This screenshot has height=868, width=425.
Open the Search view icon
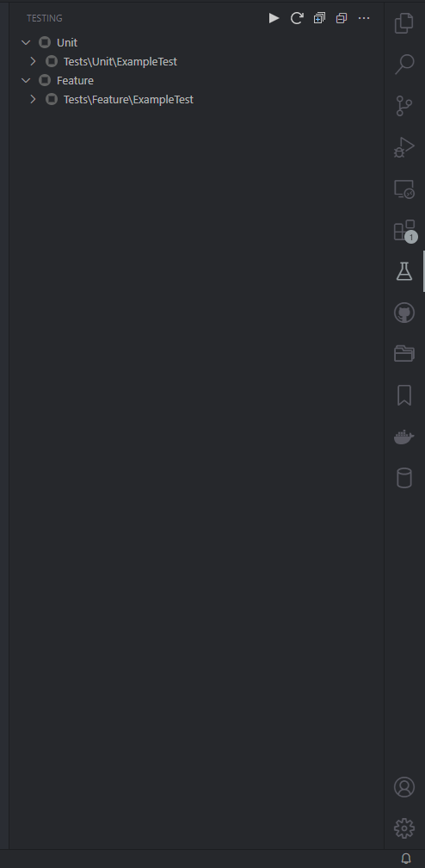coord(404,65)
